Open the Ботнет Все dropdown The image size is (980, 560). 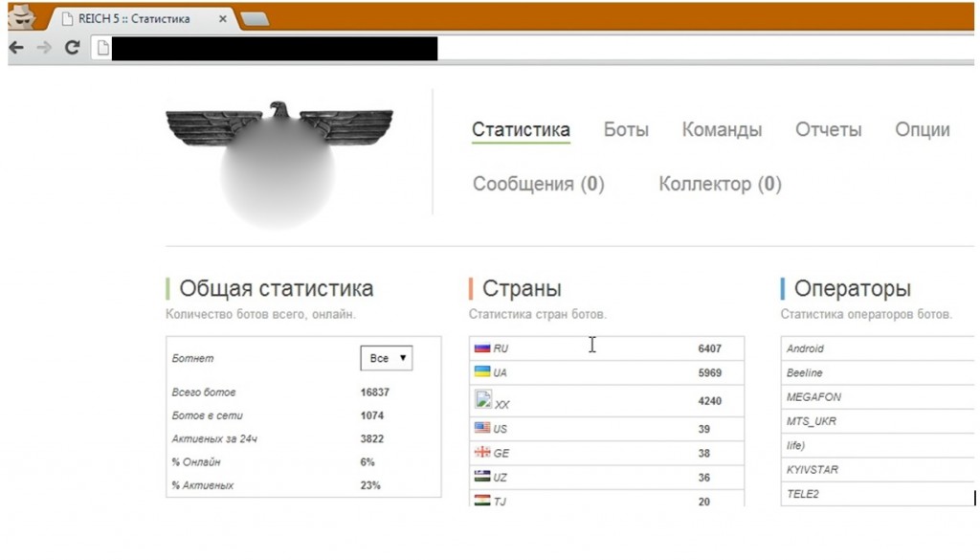[386, 357]
